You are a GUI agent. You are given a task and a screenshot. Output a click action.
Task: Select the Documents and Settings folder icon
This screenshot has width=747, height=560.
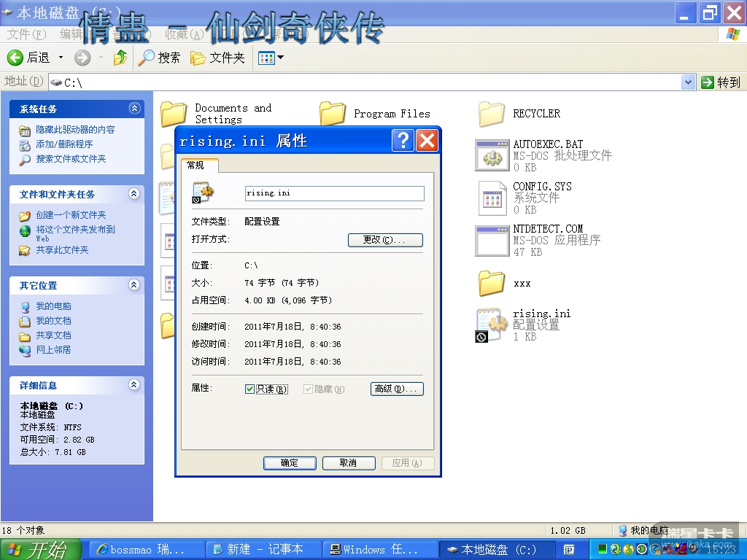tap(174, 114)
